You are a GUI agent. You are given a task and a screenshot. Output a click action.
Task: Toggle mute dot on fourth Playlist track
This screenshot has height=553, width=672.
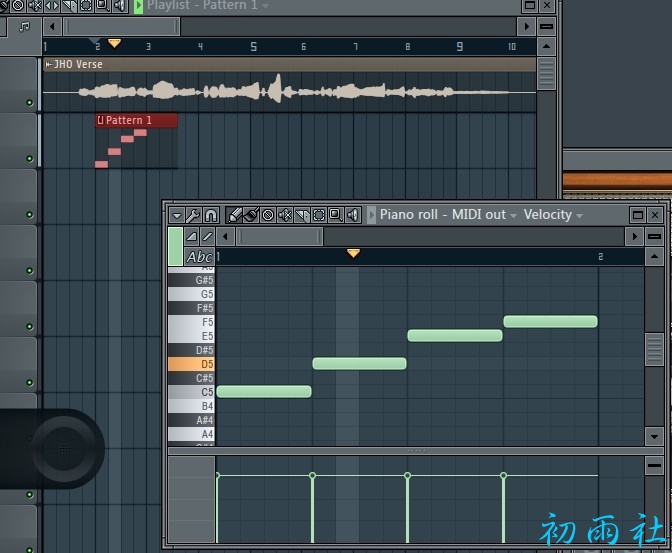point(30,270)
